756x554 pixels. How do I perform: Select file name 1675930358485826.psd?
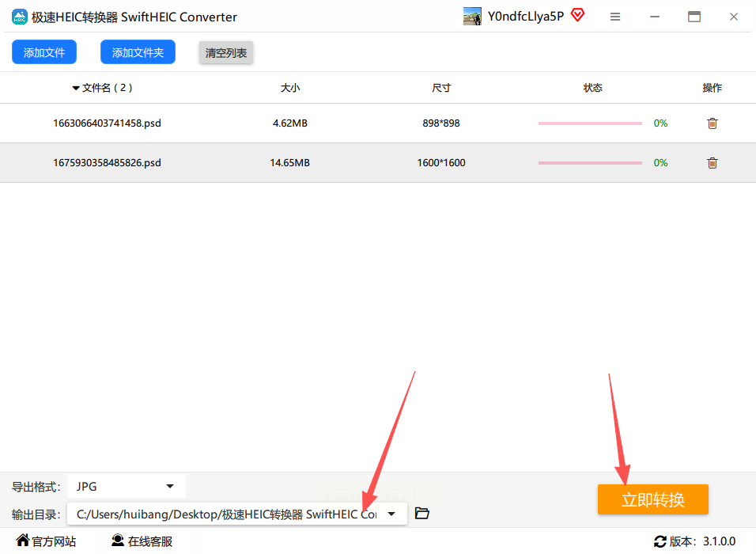[x=107, y=163]
